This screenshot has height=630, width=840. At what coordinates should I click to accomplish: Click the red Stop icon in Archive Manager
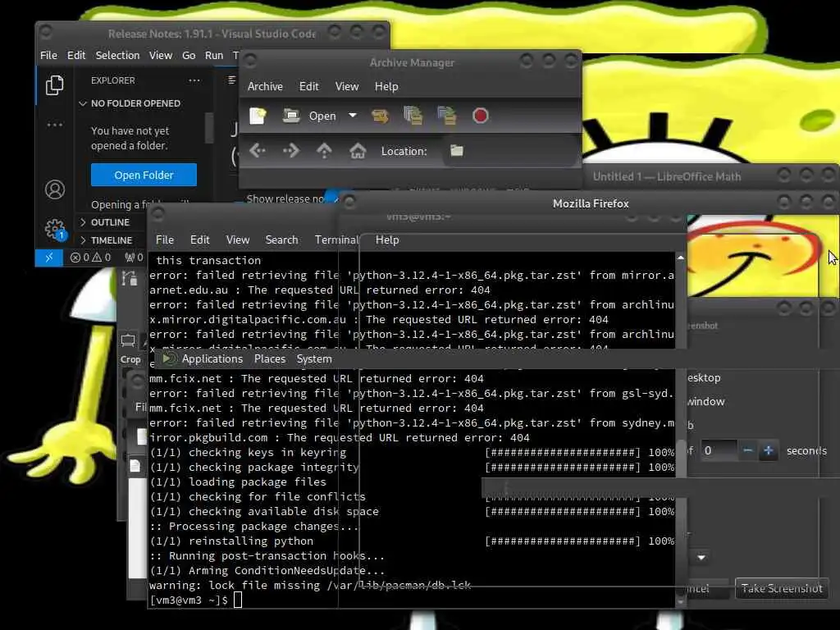point(480,116)
